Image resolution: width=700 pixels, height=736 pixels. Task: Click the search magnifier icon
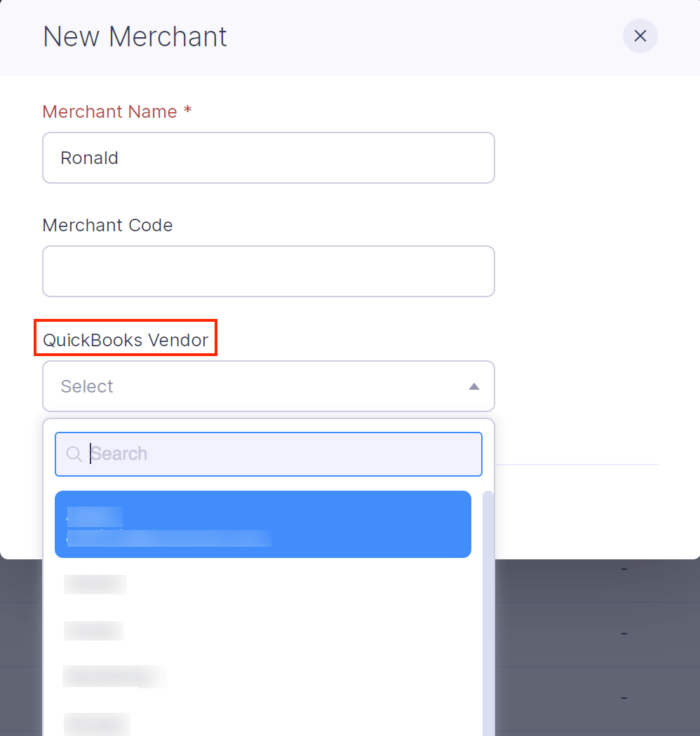(74, 454)
